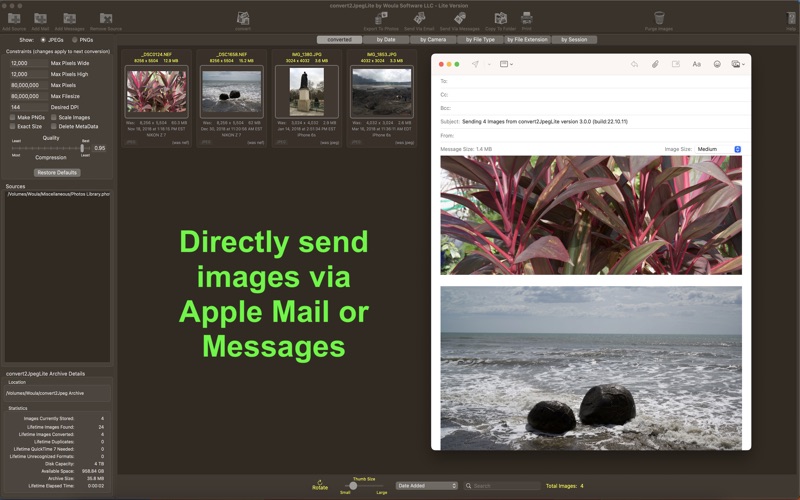This screenshot has height=500, width=800.
Task: Click the Max Pixels value field
Action: [x=29, y=85]
